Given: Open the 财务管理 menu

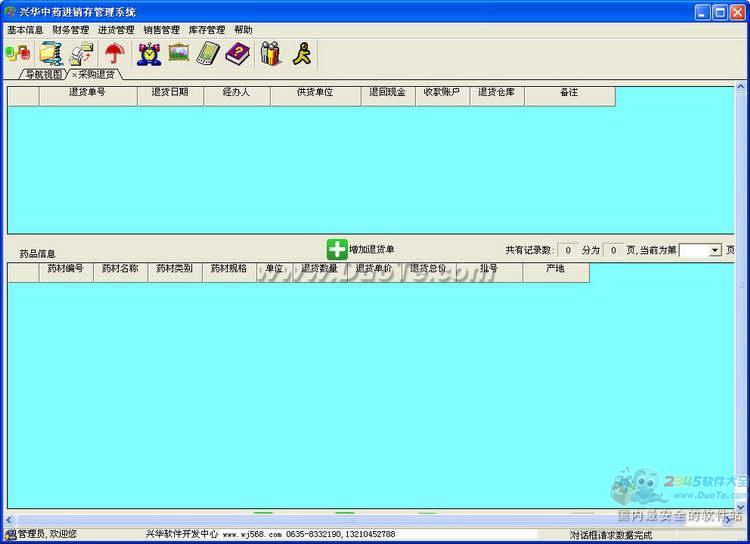Looking at the screenshot, I should click(71, 30).
